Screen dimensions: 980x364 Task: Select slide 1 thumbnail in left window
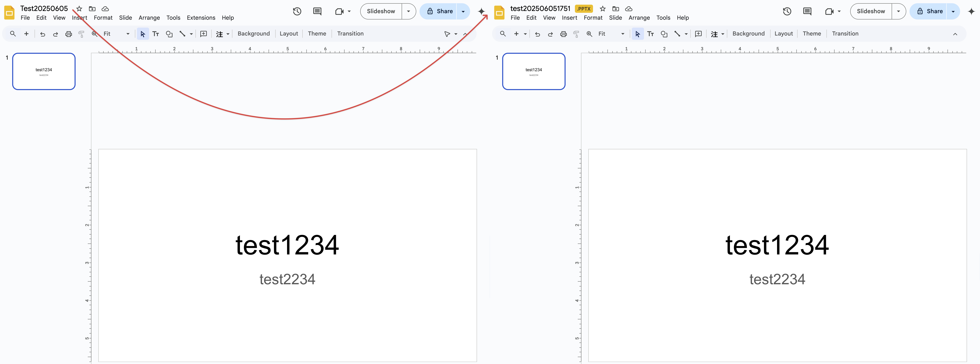[44, 71]
